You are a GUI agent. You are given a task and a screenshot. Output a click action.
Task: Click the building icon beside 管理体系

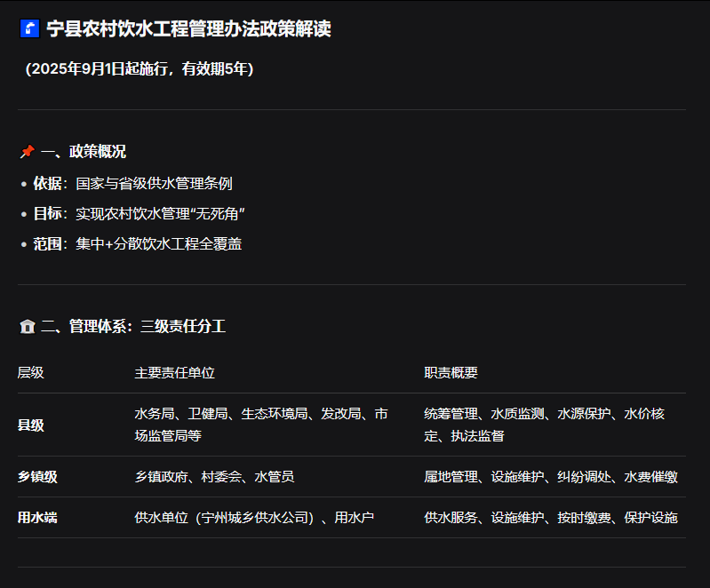click(x=28, y=327)
